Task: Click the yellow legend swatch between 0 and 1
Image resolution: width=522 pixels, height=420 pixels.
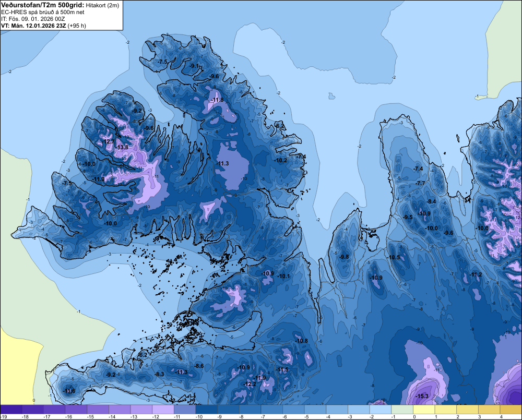Action: pyautogui.click(x=424, y=410)
